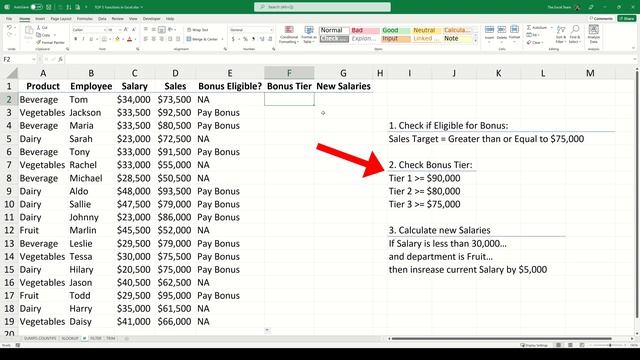Click the Cut command
The image size is (640, 360).
point(42,27)
